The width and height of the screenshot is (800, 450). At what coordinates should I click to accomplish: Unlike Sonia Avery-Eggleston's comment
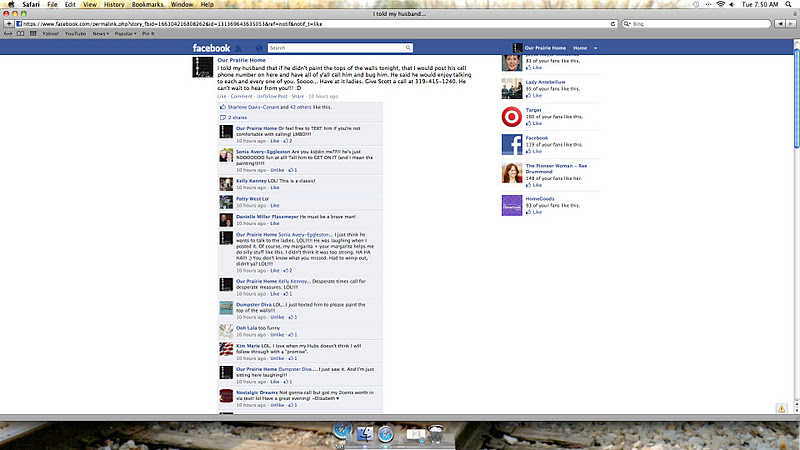coord(277,170)
